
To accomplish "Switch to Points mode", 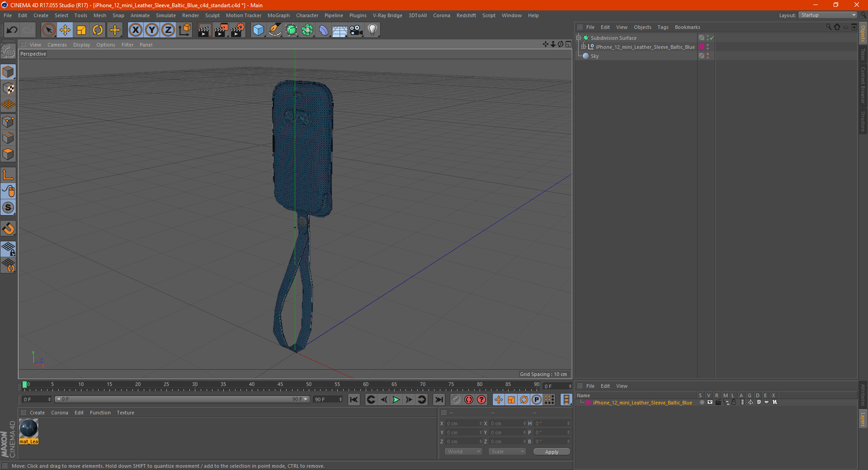I will (8, 122).
